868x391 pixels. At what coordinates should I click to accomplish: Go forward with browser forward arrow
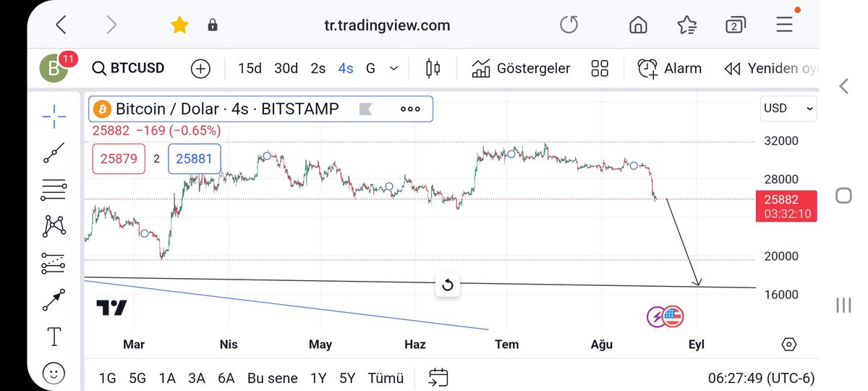point(111,25)
